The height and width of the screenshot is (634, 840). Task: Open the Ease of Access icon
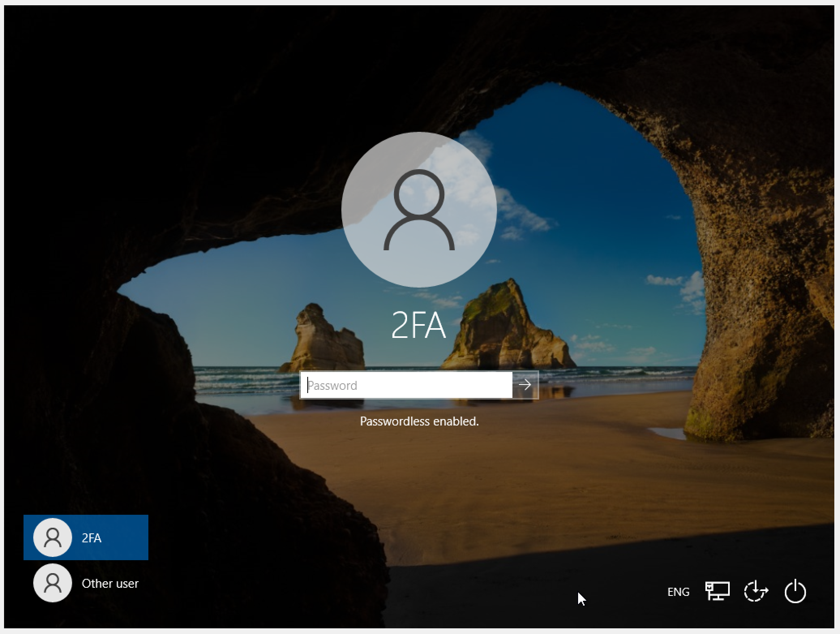coord(756,591)
